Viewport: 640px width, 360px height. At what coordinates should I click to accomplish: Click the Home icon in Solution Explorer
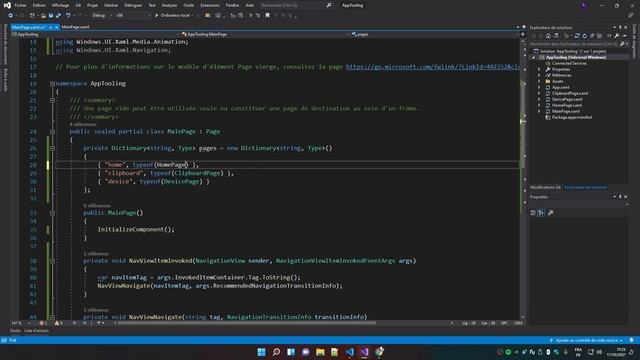548,36
